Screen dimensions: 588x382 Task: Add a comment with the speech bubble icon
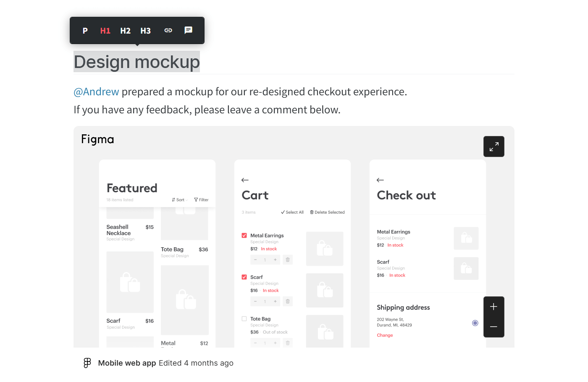188,30
